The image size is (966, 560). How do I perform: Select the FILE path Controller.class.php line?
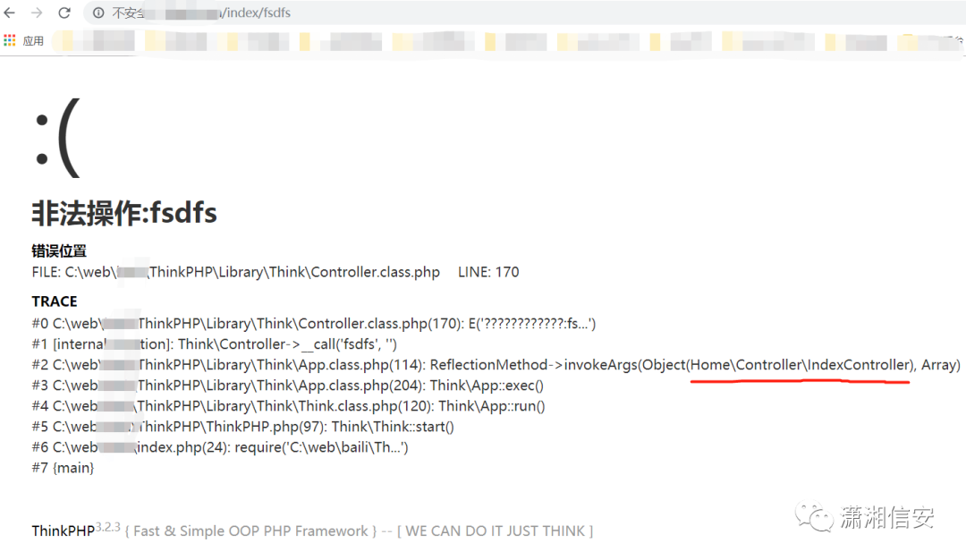tap(236, 272)
